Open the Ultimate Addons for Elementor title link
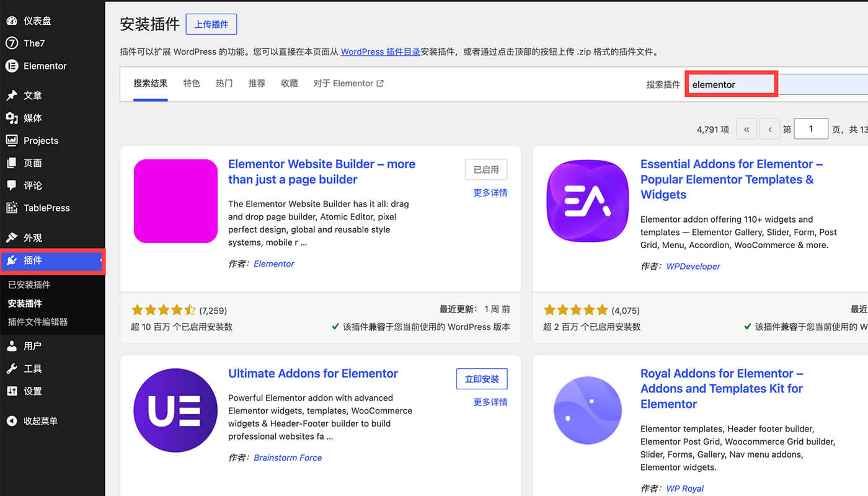The image size is (868, 496). tap(313, 374)
